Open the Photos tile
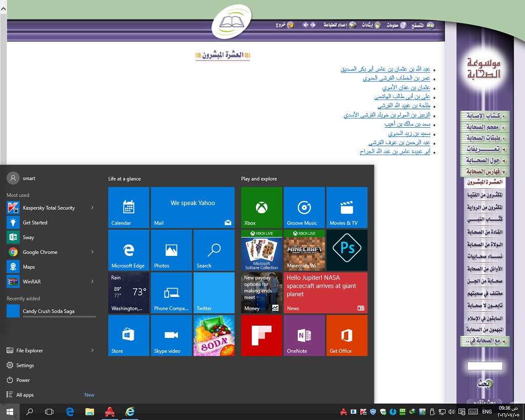This screenshot has height=420, width=525. tap(171, 250)
